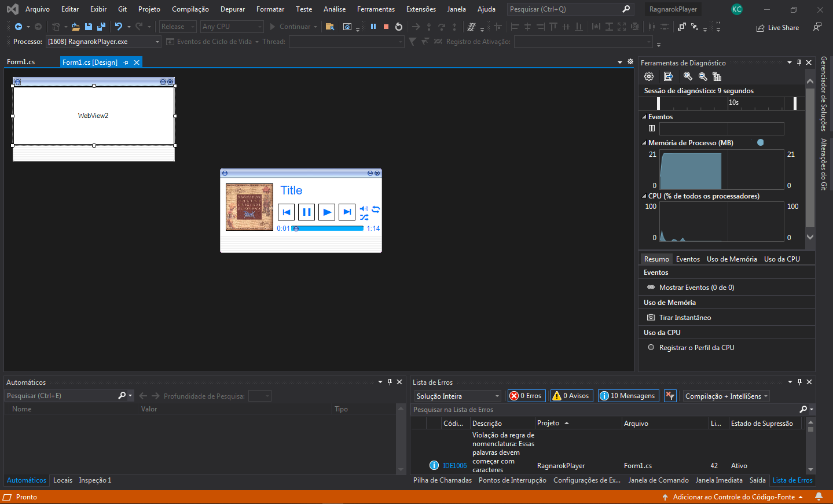Click the Live Share button
833x504 pixels.
pos(777,28)
